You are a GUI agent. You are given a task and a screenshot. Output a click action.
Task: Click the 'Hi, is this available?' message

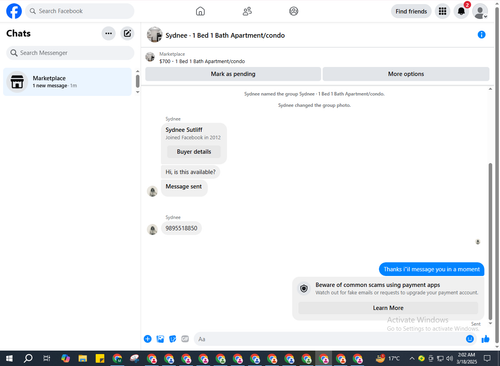[x=190, y=172]
